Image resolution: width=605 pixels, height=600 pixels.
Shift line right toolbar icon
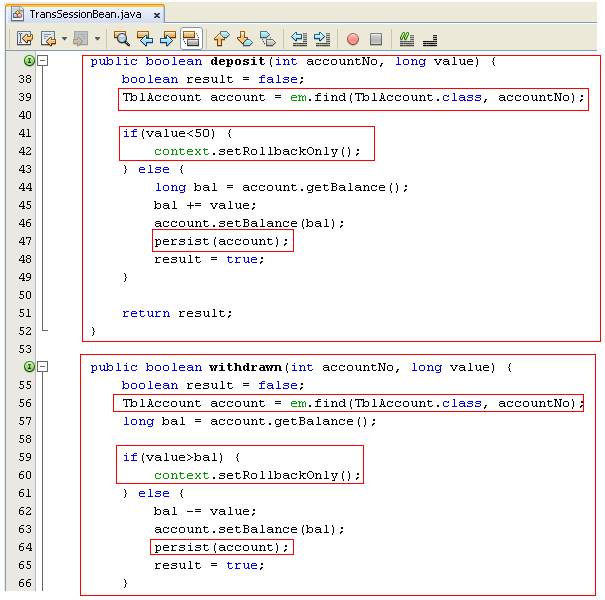point(322,39)
